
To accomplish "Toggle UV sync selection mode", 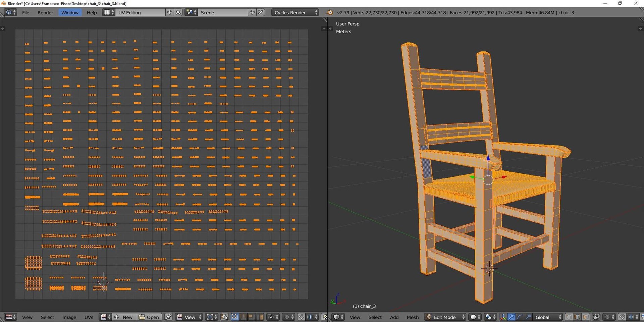I will point(224,317).
